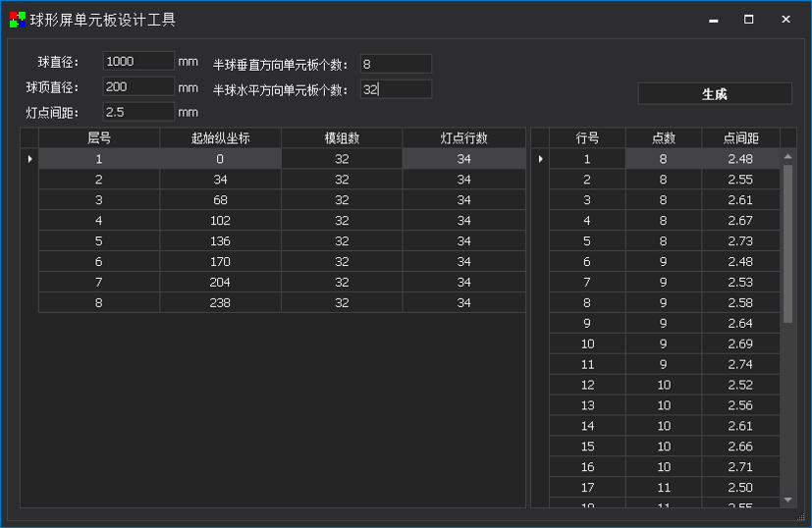The width and height of the screenshot is (812, 528).
Task: Click the scrollbar down arrow in right table
Action: (787, 500)
